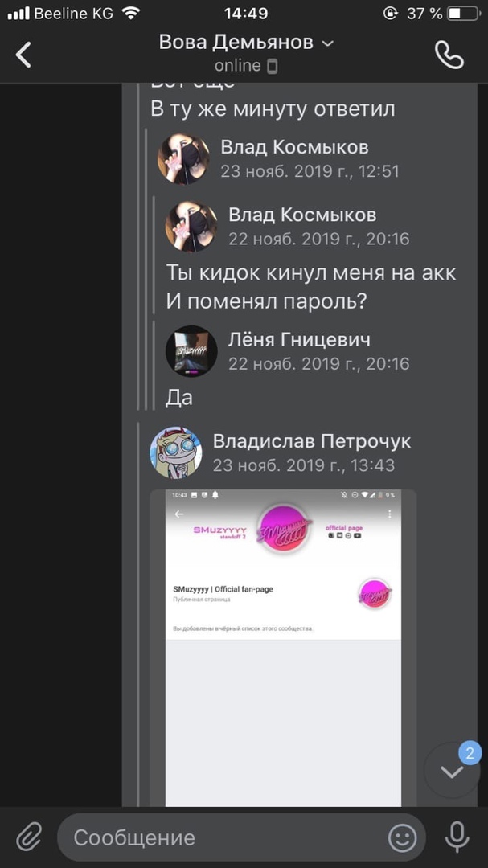
Task: Tap the microphone to record voice message
Action: coord(457,837)
